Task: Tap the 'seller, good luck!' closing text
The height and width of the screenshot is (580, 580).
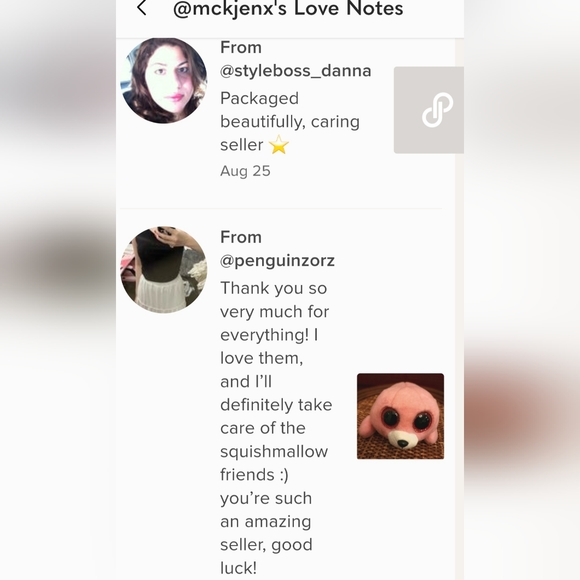Action: tap(266, 556)
